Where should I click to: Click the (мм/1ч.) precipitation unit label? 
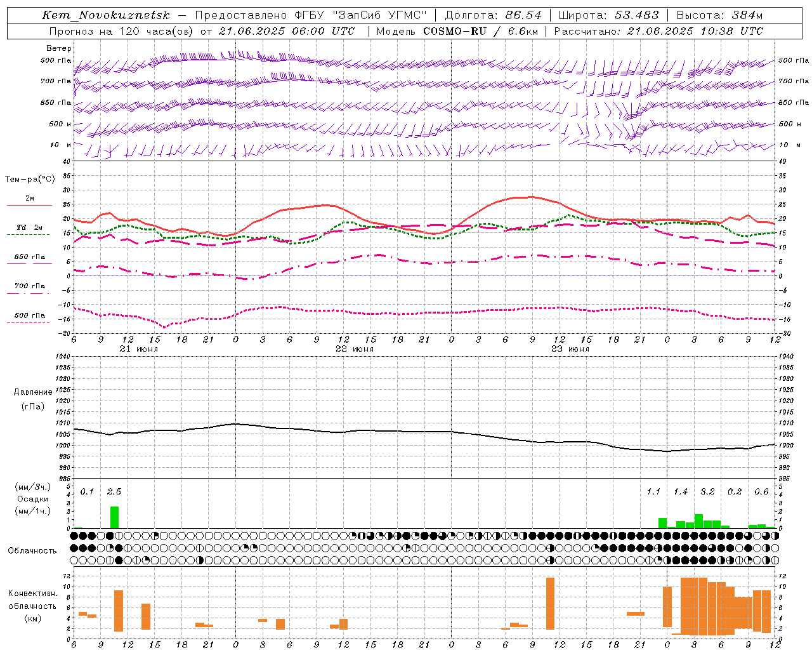(33, 511)
